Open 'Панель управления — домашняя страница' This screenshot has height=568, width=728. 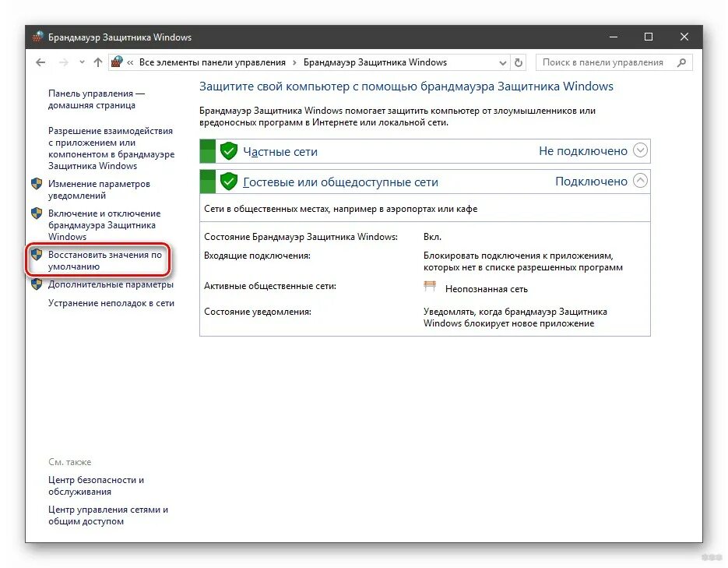coord(97,100)
